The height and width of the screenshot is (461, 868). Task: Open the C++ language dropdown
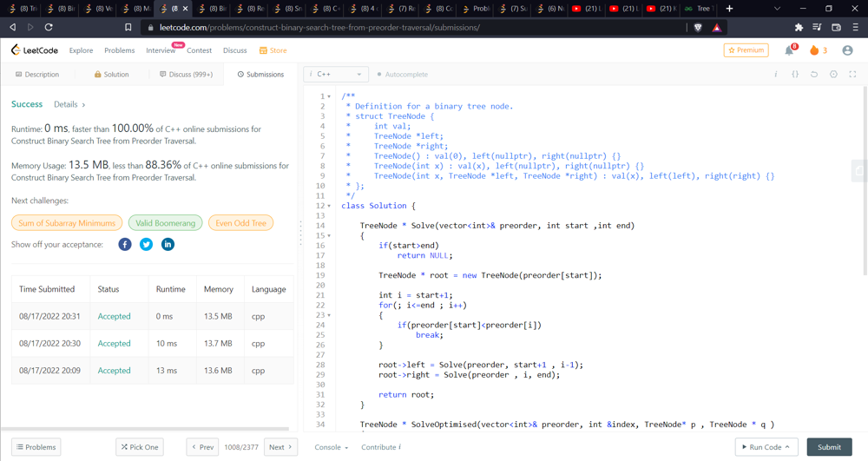click(x=336, y=75)
